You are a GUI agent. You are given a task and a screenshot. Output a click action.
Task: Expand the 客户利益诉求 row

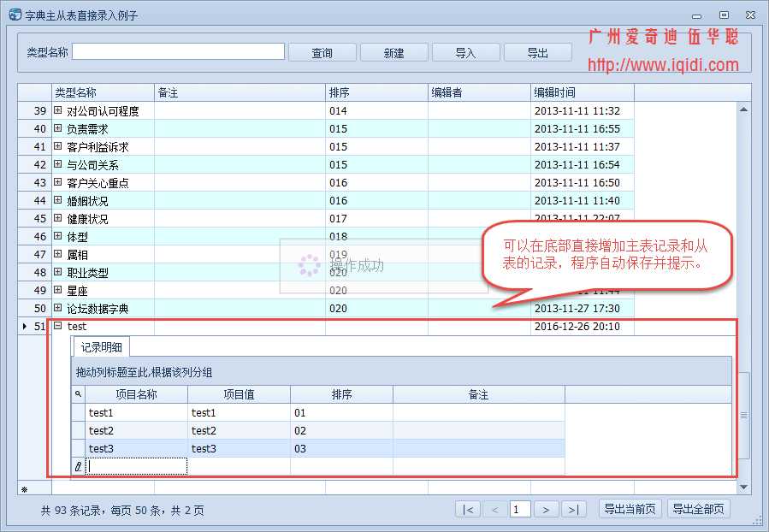coord(58,146)
